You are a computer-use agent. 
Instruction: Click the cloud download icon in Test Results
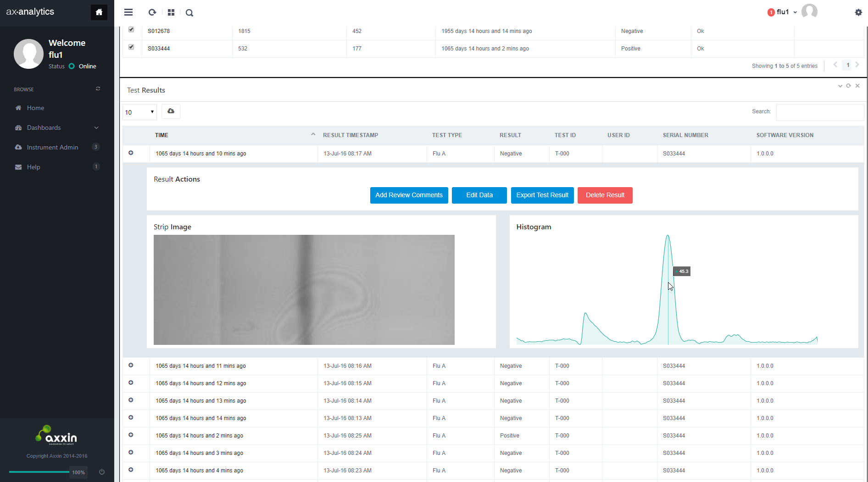(171, 111)
